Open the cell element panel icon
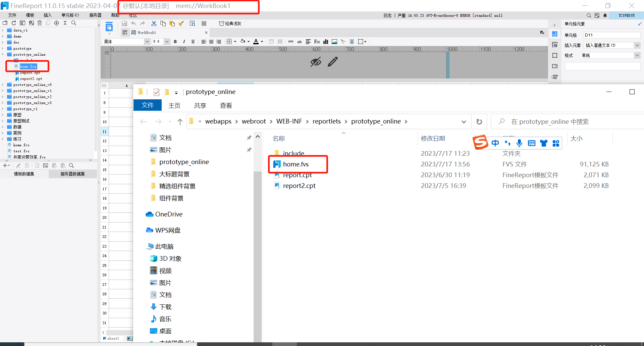Viewport: 644px width, 346px height. coord(555,34)
